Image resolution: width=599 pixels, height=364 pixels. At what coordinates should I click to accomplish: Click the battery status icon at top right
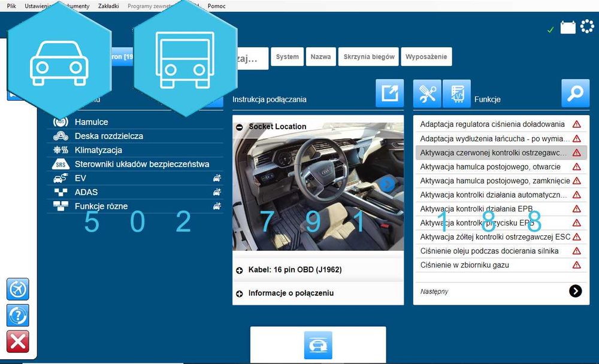[568, 28]
